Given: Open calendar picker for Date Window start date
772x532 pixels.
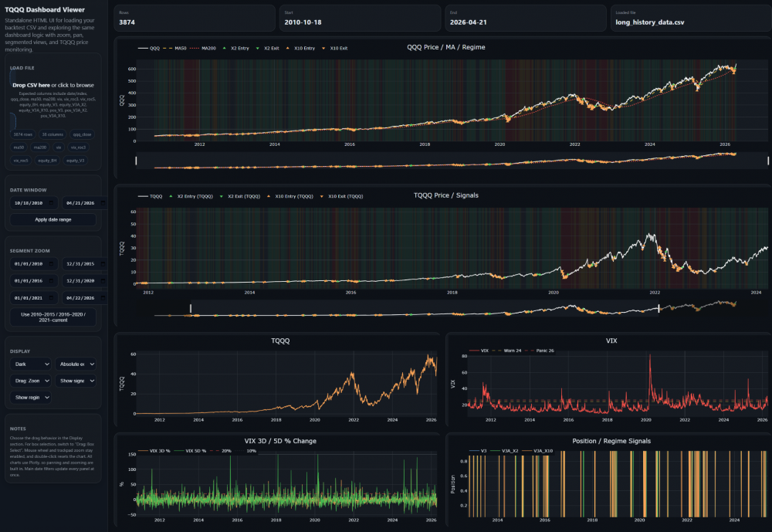Looking at the screenshot, I should coord(51,203).
